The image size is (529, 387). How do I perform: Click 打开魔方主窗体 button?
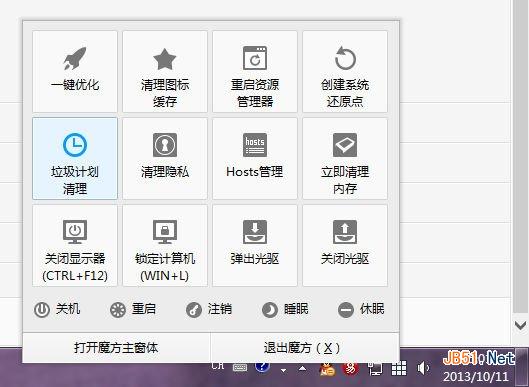[x=116, y=348]
